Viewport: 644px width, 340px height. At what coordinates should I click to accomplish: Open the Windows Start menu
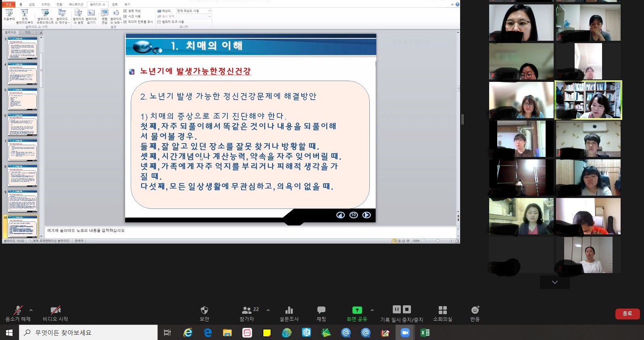tap(9, 333)
